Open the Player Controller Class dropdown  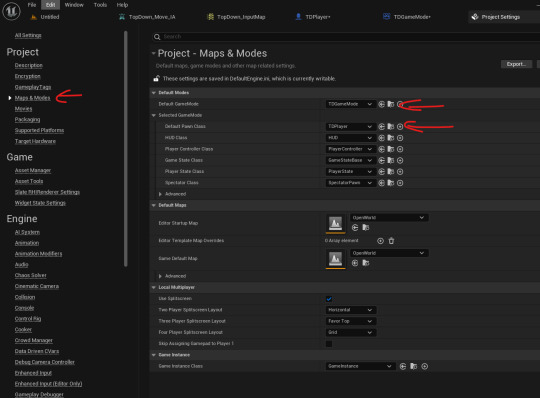(x=351, y=149)
